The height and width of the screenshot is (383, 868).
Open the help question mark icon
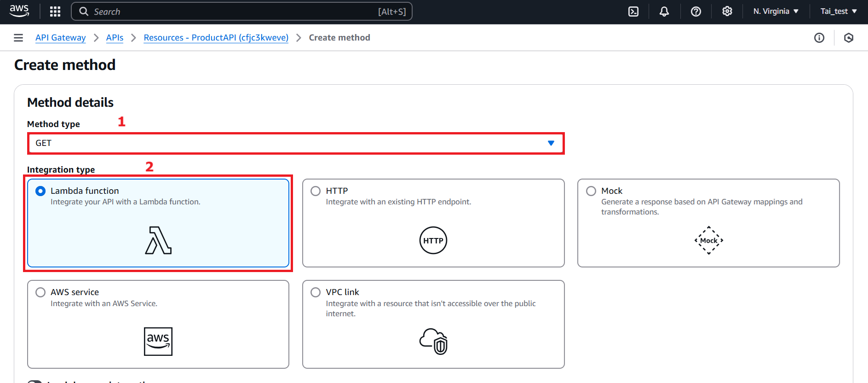[x=696, y=12]
